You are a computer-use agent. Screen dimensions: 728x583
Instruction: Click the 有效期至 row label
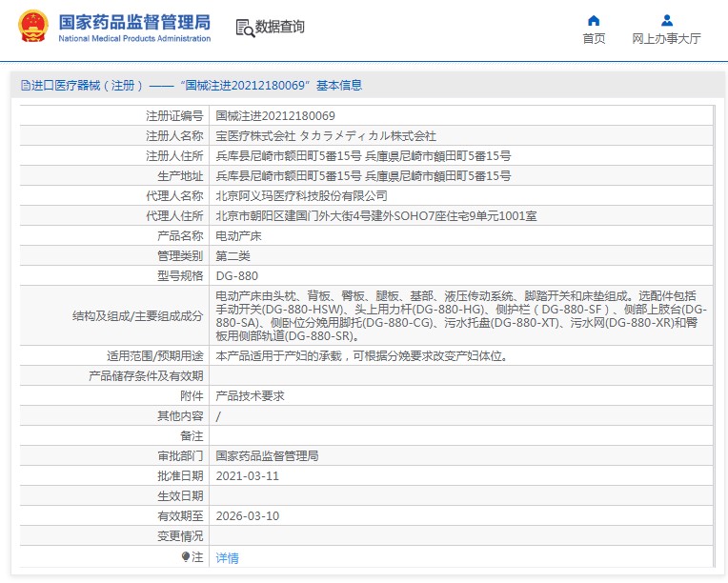(x=180, y=515)
